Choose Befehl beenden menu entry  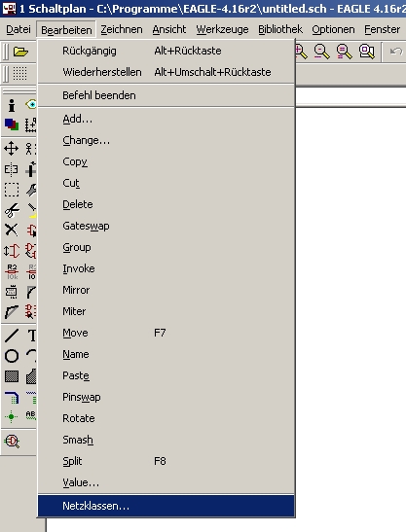(x=166, y=95)
